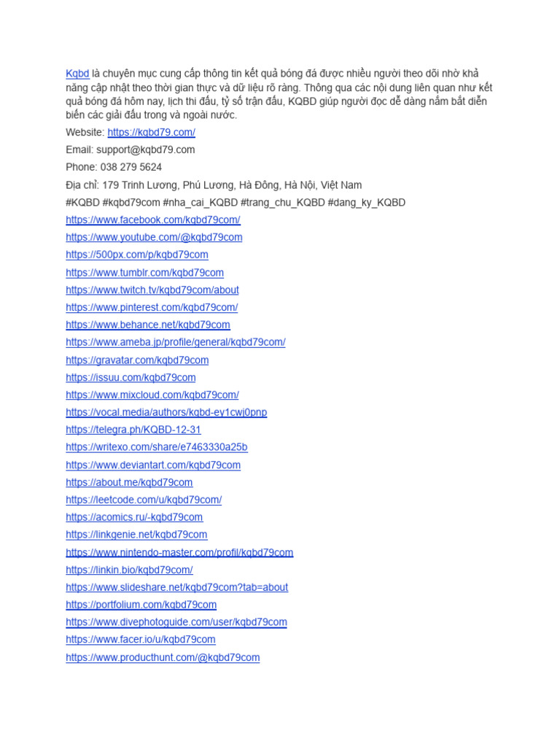This screenshot has width=560, height=747.
Task: Follow the ameba.jp profile link
Action: point(176,343)
